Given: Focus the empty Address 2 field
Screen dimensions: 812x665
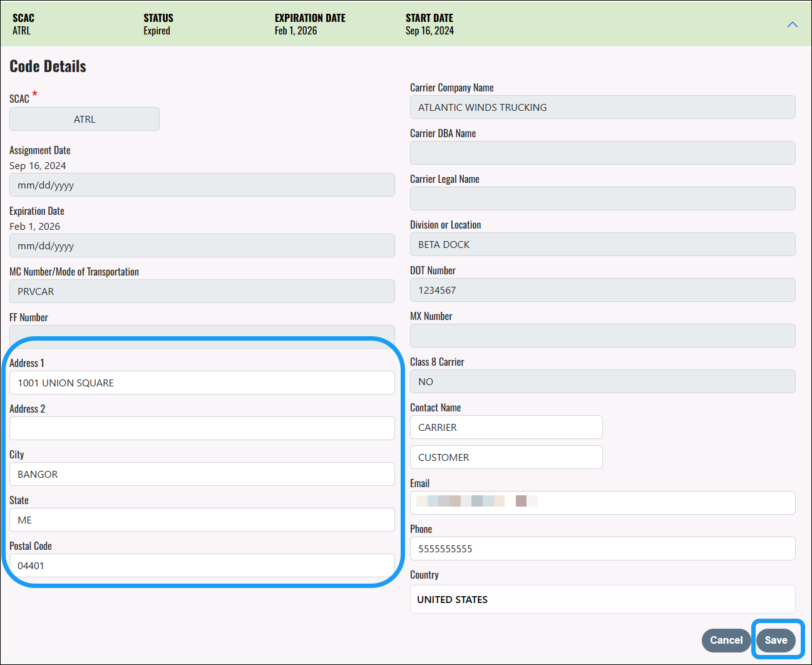Looking at the screenshot, I should pos(202,428).
